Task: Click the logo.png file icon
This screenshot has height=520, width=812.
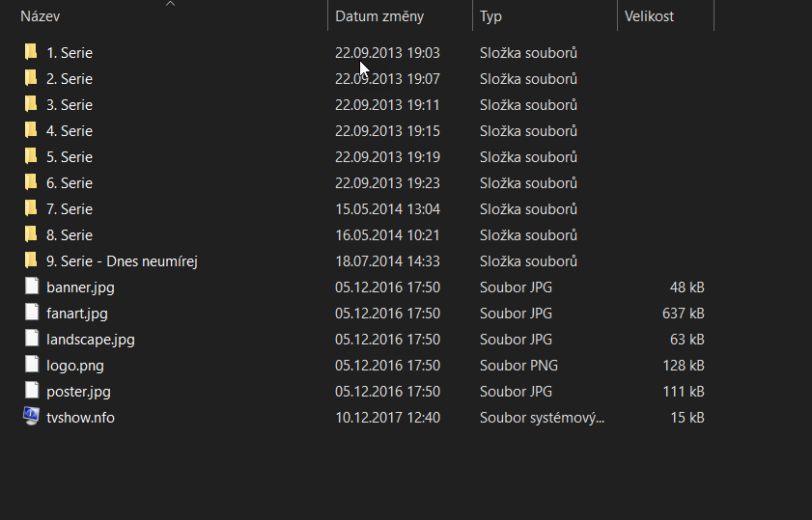Action: click(31, 365)
